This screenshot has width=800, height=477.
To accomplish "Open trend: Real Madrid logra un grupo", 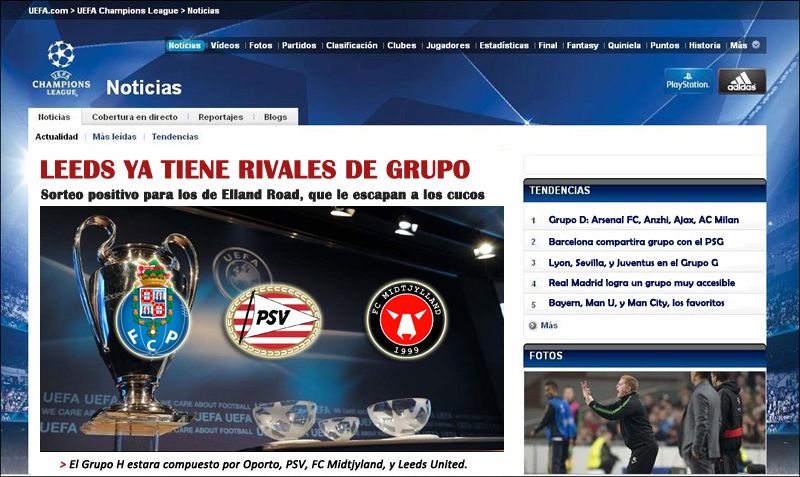I will click(x=641, y=283).
